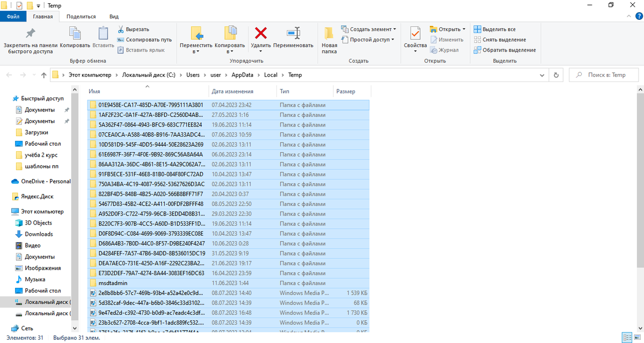Click the Копировать ribbon button
This screenshot has width=644, height=343.
tap(75, 39)
